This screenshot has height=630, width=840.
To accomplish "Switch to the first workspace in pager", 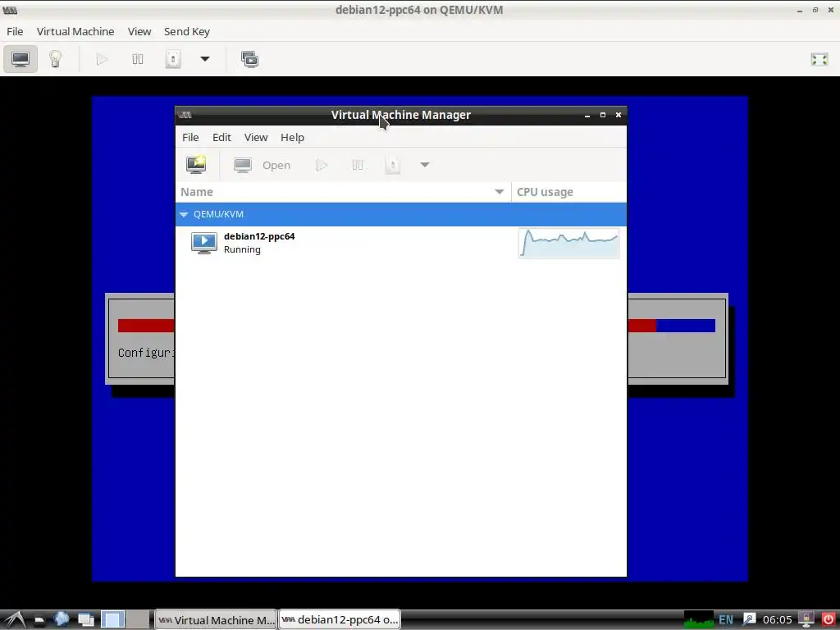I will pos(112,620).
